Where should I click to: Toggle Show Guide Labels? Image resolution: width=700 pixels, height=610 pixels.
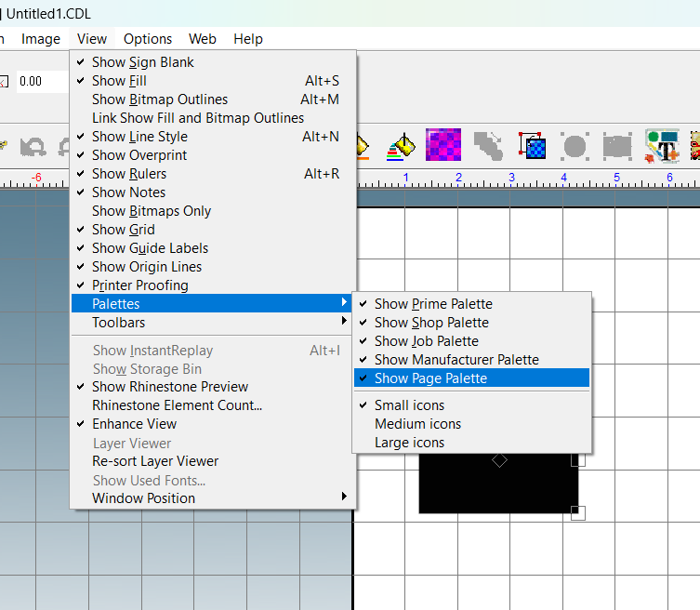click(213, 248)
